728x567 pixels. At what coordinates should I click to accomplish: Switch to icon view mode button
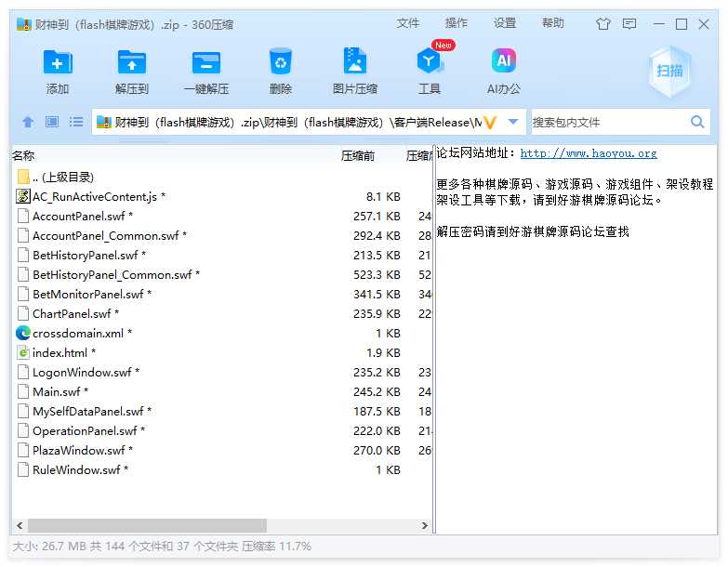51,122
